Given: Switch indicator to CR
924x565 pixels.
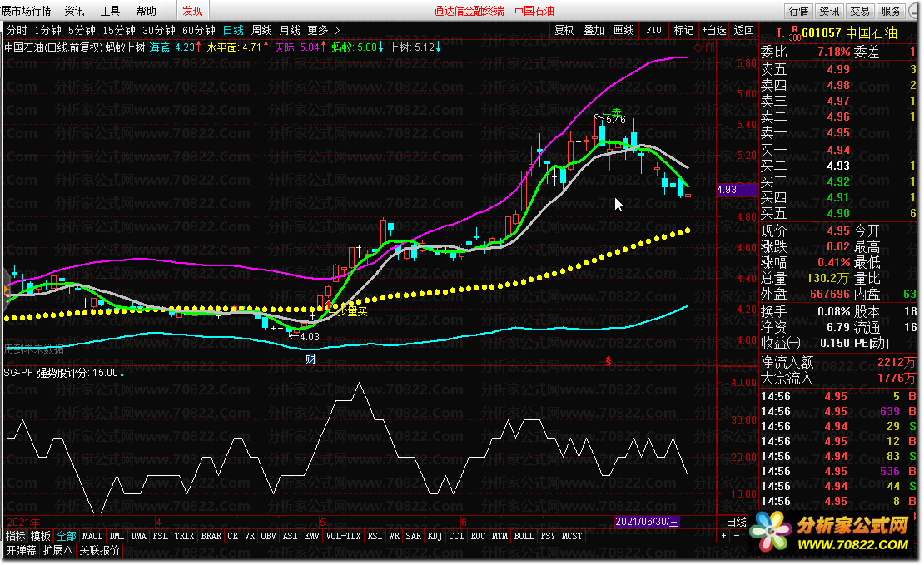Looking at the screenshot, I should (x=233, y=536).
